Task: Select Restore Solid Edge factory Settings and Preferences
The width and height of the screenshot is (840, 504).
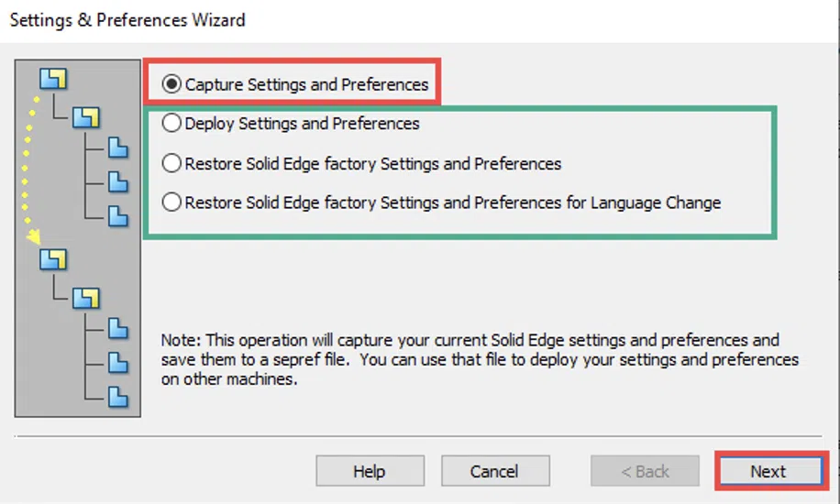Action: pos(171,163)
